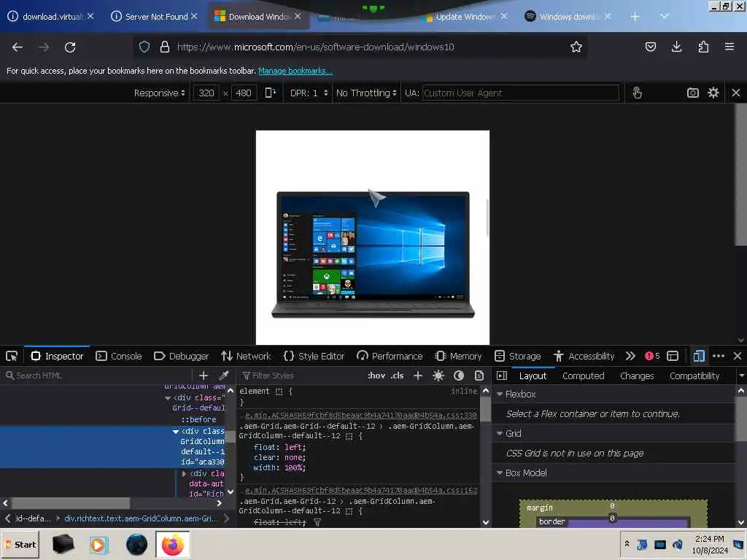Open devtools customize ellipsis menu
Image resolution: width=747 pixels, height=560 pixels.
point(719,356)
